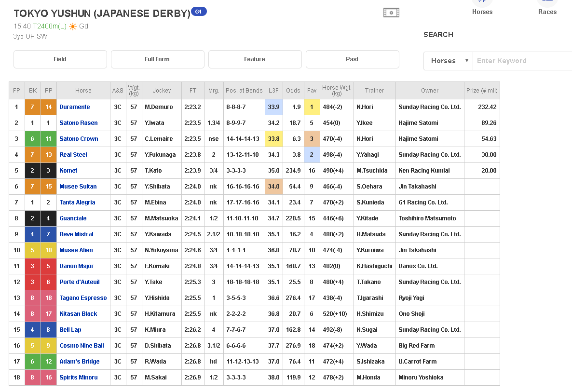The height and width of the screenshot is (392, 572).
Task: Open Tanta Alegria horse link
Action: coord(77,203)
